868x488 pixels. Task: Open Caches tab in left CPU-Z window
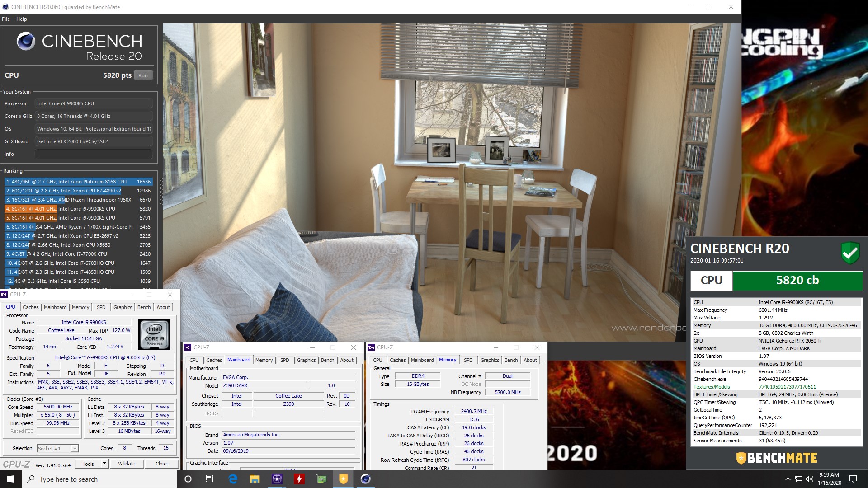click(x=31, y=307)
